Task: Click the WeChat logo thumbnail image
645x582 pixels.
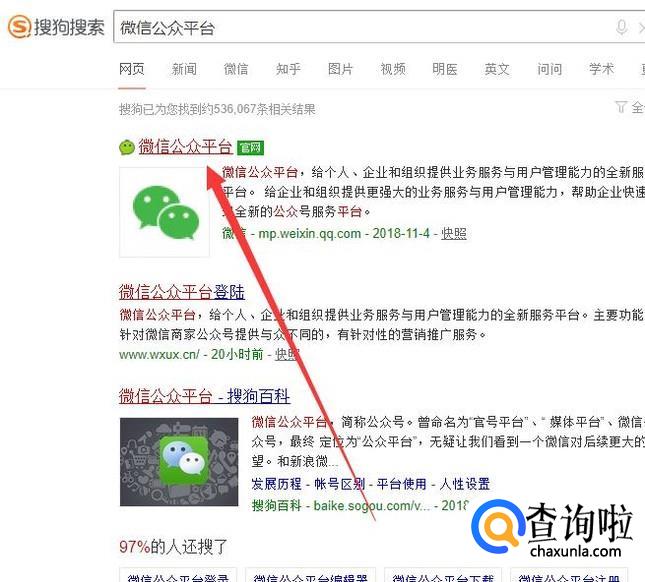Action: (x=164, y=212)
